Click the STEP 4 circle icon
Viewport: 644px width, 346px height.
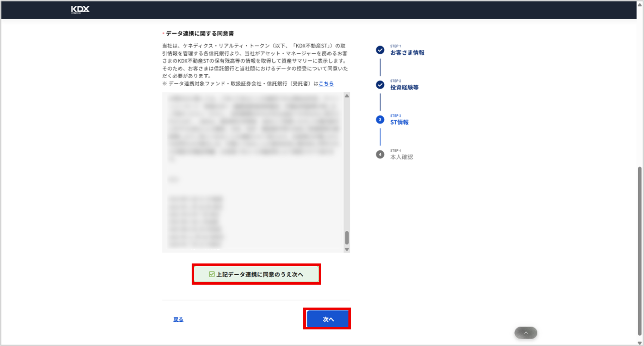tap(380, 154)
